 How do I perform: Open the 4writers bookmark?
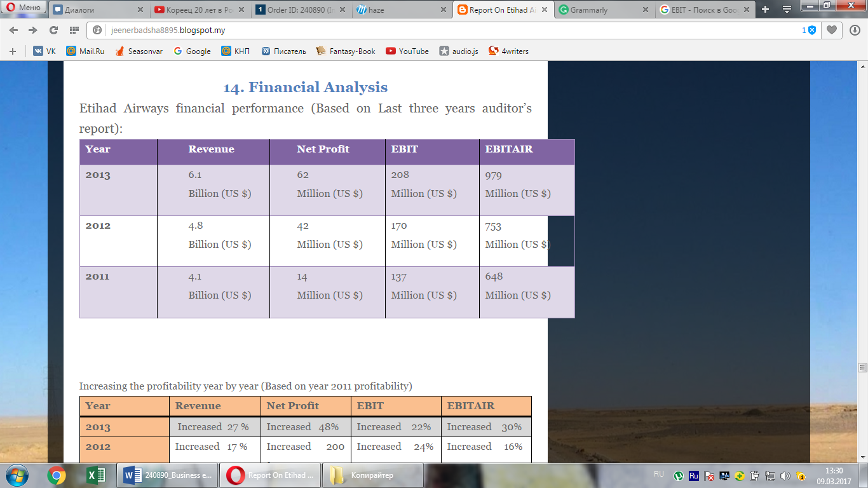pyautogui.click(x=508, y=51)
